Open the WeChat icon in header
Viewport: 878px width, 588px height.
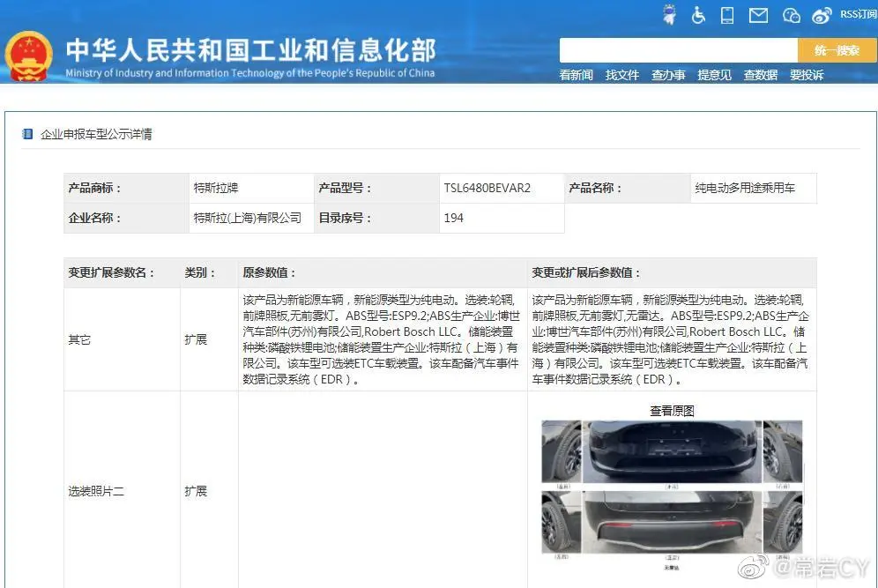click(791, 16)
